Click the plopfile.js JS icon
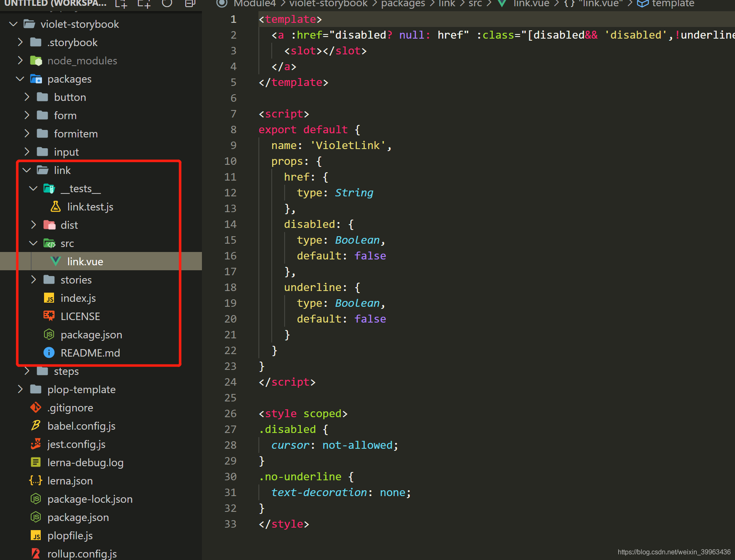This screenshot has width=735, height=560. [36, 536]
